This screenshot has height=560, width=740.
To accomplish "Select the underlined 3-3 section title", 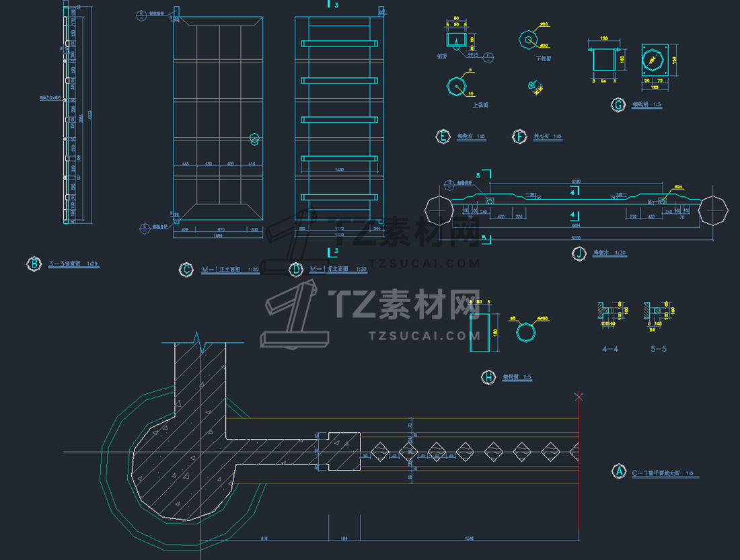I will [x=73, y=264].
